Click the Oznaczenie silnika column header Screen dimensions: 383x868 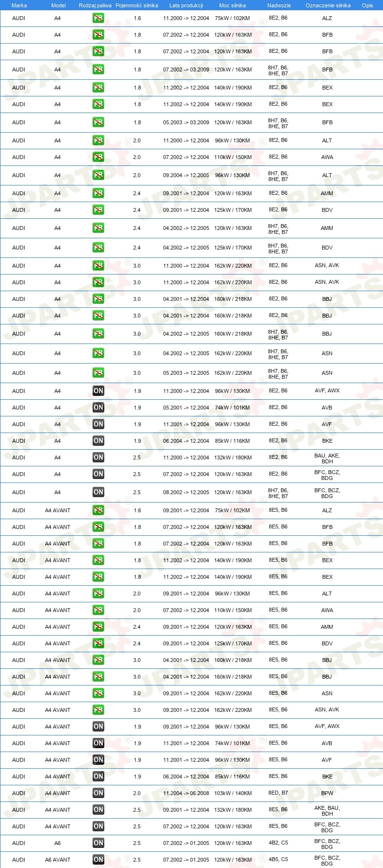coord(328,5)
